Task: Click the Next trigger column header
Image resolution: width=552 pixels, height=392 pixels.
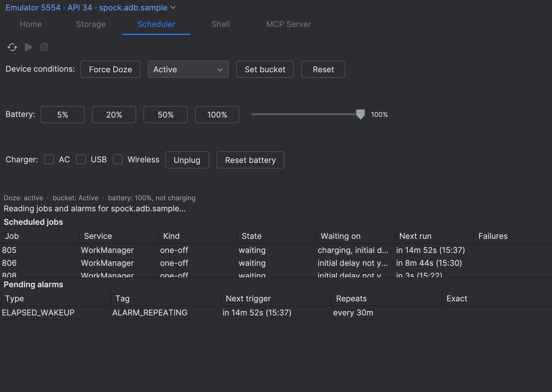Action: pyautogui.click(x=276, y=299)
